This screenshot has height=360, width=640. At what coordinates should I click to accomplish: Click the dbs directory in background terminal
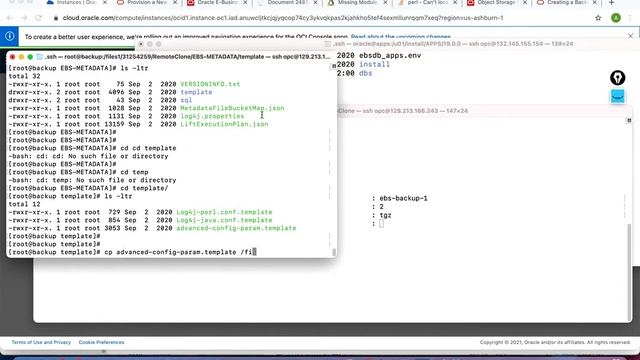(x=365, y=73)
